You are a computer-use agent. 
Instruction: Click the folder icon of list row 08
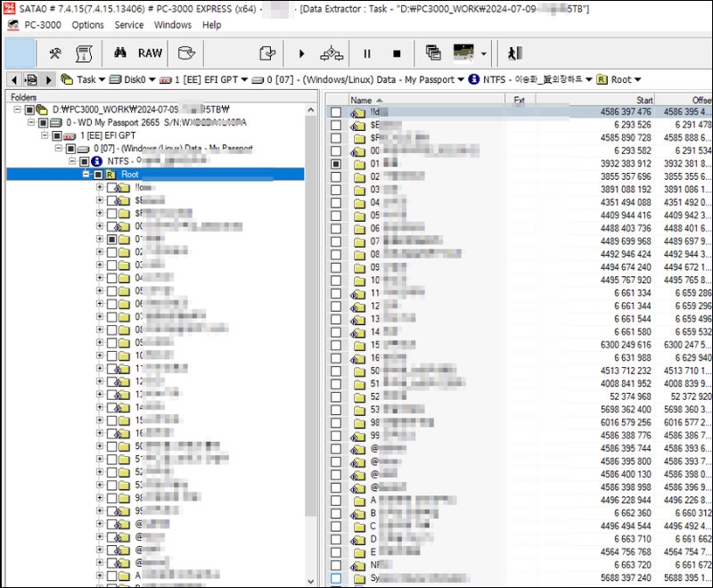coord(359,255)
